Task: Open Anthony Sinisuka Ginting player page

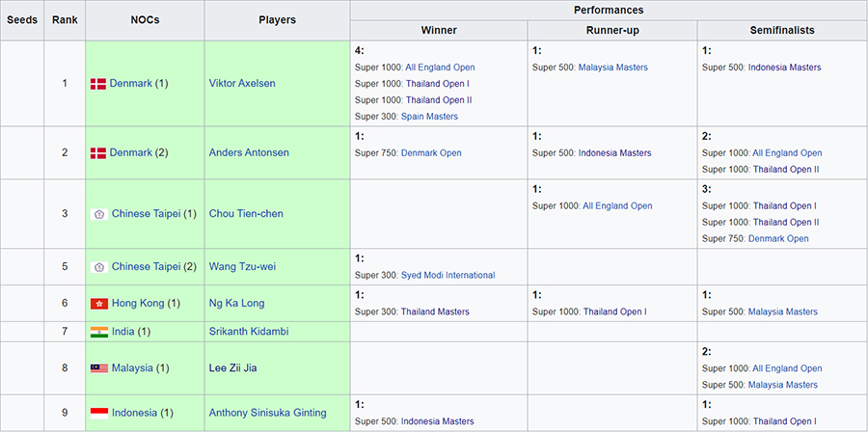Action: click(x=267, y=413)
